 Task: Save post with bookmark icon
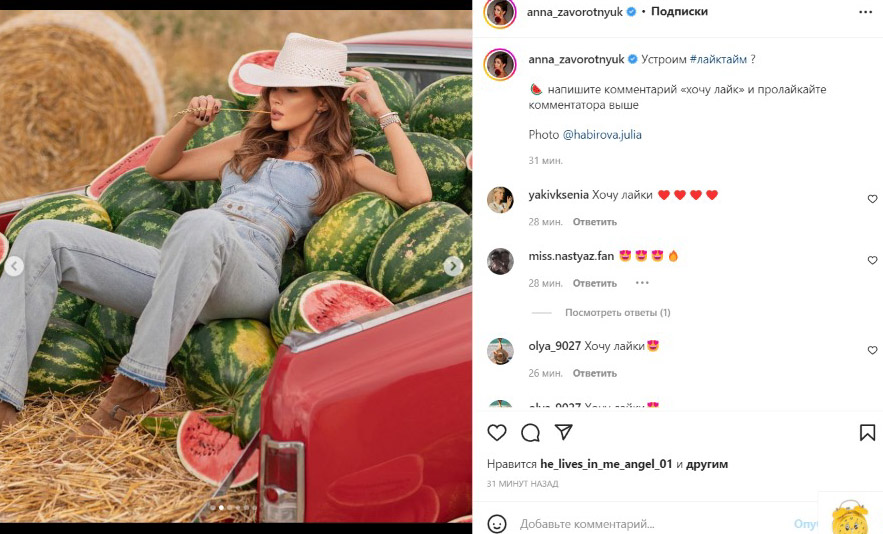coord(867,433)
